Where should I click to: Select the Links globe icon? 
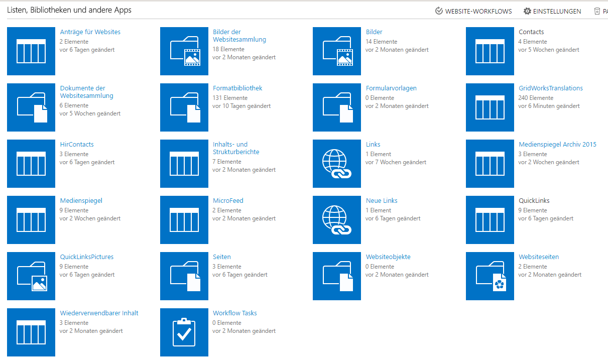click(336, 164)
